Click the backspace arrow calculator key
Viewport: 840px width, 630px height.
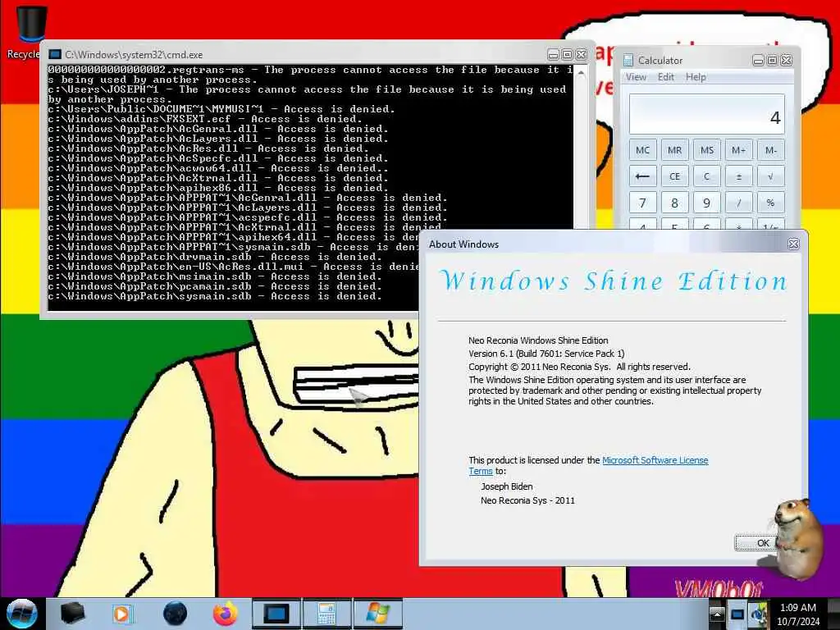[x=642, y=176]
